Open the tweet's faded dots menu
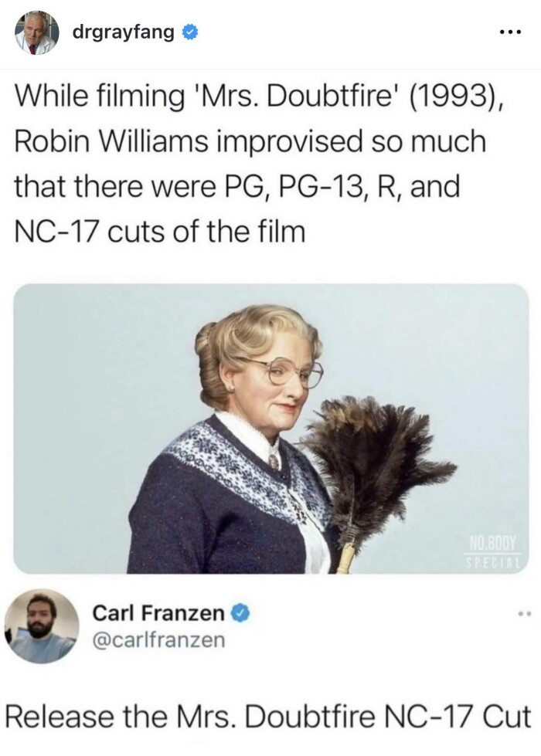This screenshot has height=756, width=541. click(x=524, y=614)
